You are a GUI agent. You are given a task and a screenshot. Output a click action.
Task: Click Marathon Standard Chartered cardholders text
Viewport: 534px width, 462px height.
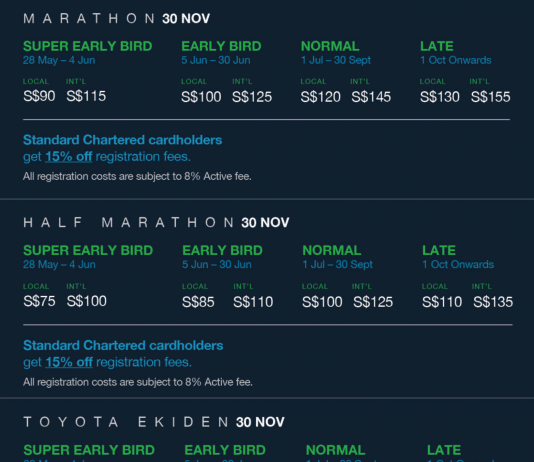123,140
